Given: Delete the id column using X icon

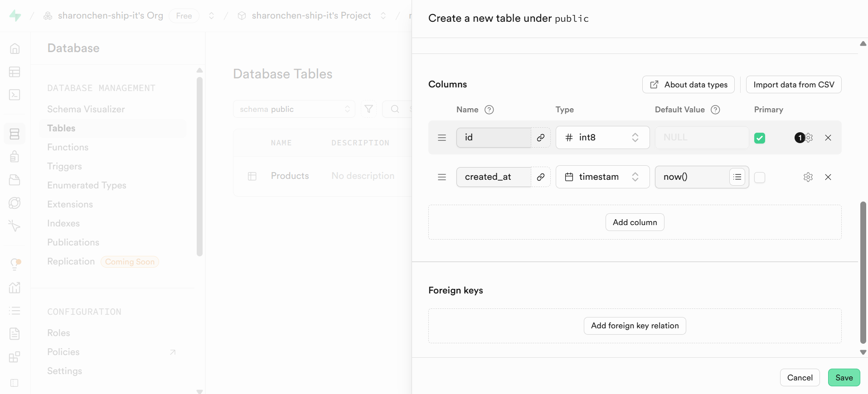Looking at the screenshot, I should tap(828, 138).
